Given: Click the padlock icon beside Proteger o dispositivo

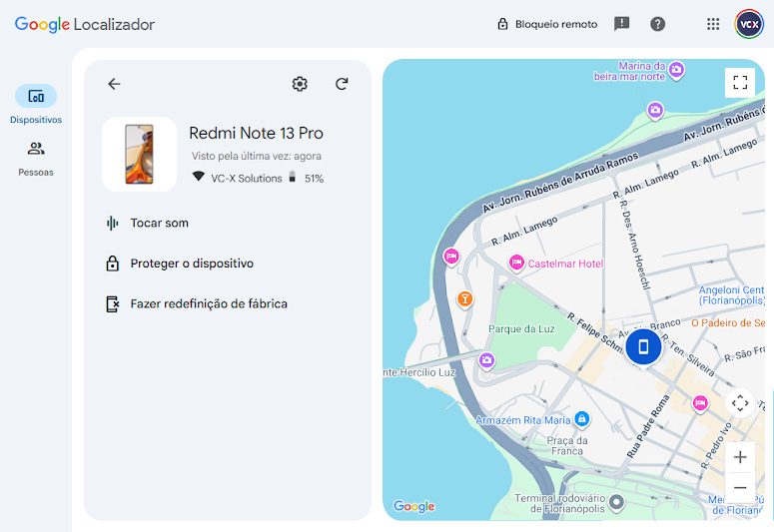Looking at the screenshot, I should point(113,264).
